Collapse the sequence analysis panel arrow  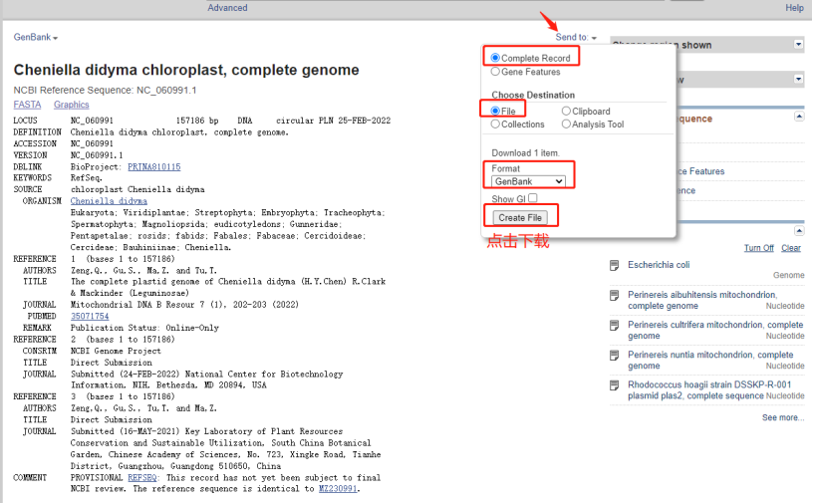point(799,117)
